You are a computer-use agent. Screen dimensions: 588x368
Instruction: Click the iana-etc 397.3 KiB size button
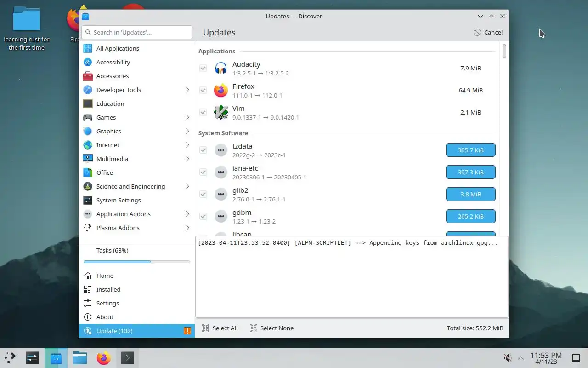click(x=471, y=172)
